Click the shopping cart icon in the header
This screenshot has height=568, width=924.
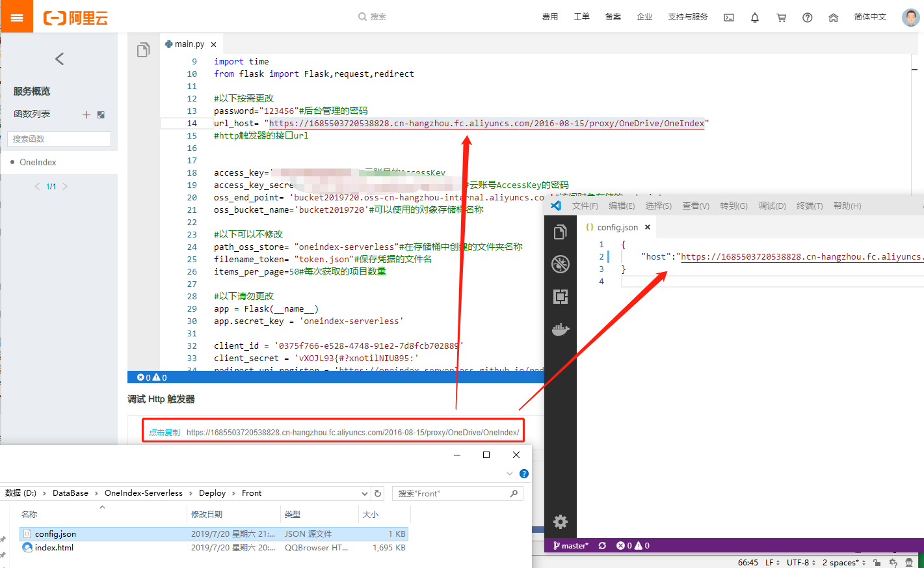781,17
